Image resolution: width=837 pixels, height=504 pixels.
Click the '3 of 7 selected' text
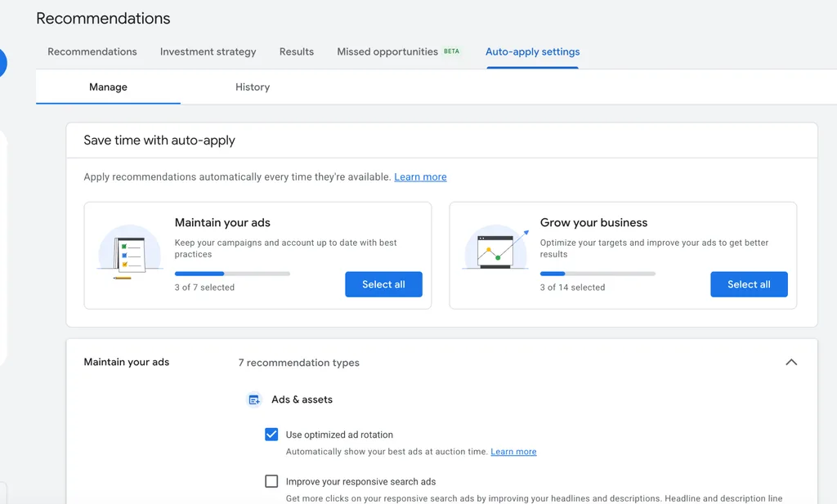pos(204,287)
